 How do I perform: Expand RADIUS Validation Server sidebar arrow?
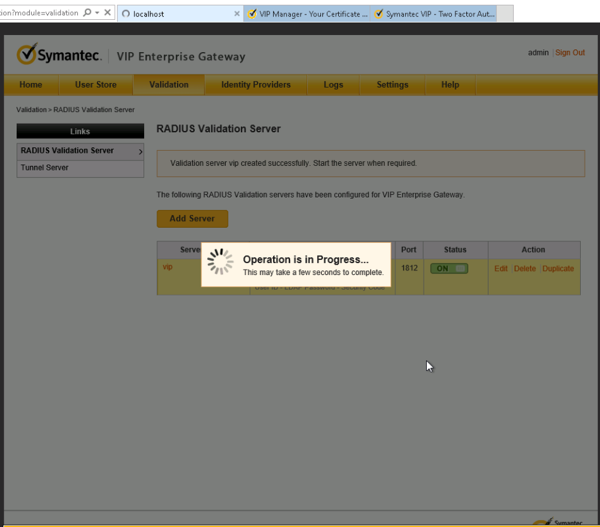pyautogui.click(x=140, y=152)
